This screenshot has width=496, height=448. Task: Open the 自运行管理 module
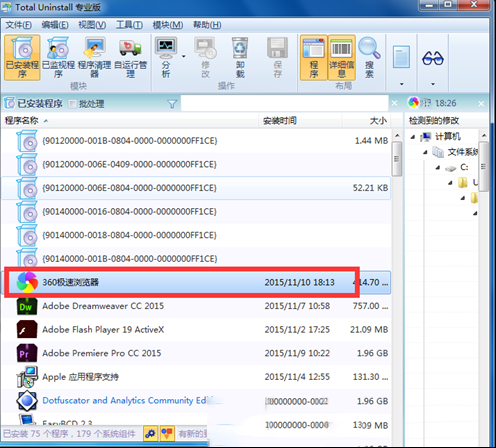[130, 58]
